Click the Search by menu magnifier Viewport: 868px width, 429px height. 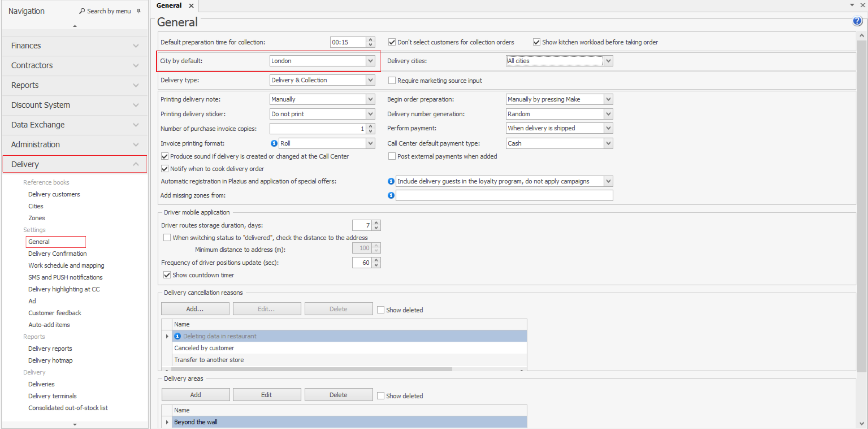82,11
